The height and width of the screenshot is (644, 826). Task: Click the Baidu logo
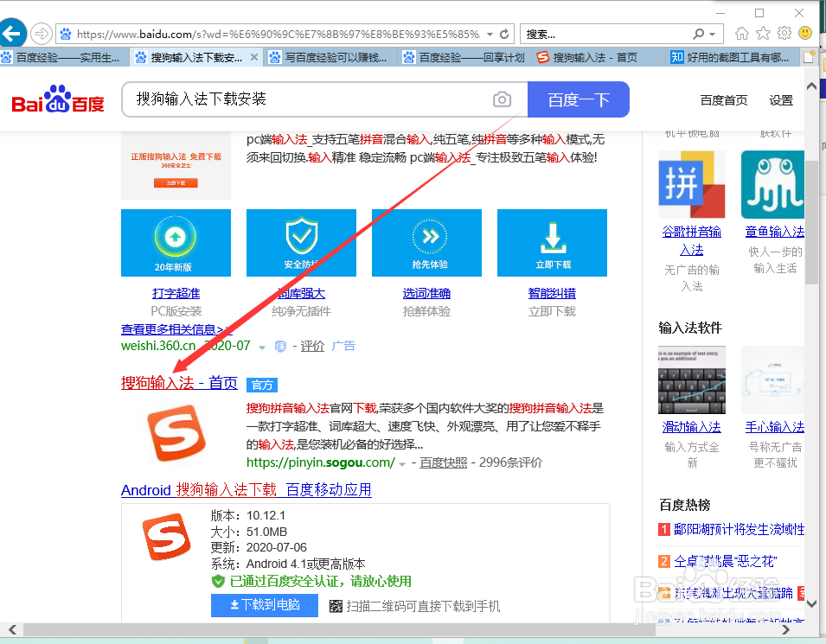point(58,99)
